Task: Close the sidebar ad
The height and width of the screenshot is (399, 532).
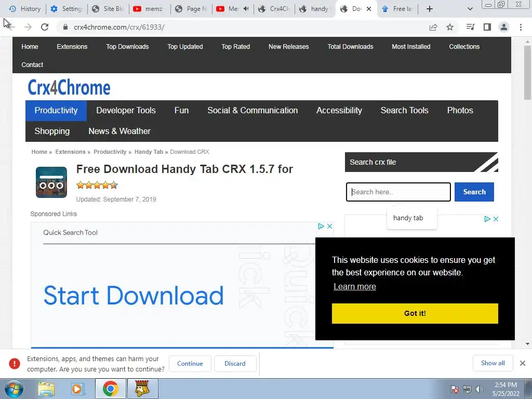Action: point(496,219)
